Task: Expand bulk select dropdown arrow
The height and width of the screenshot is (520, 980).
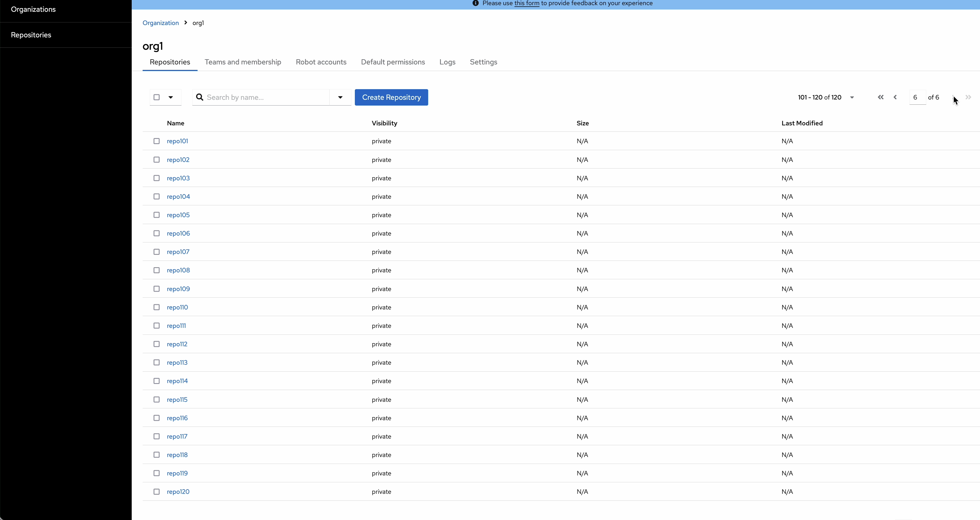Action: pos(171,97)
